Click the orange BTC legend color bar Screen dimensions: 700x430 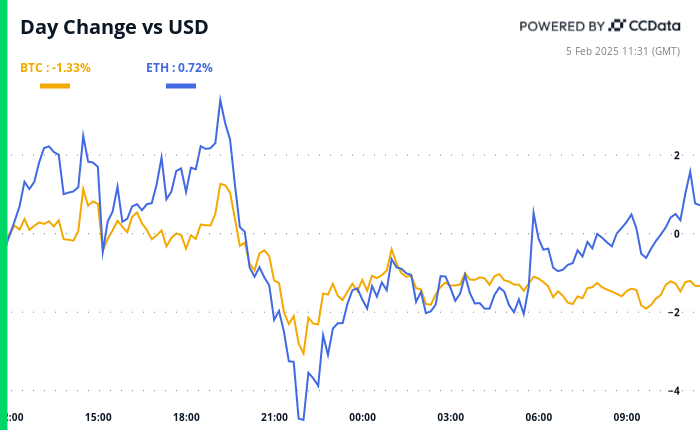55,86
